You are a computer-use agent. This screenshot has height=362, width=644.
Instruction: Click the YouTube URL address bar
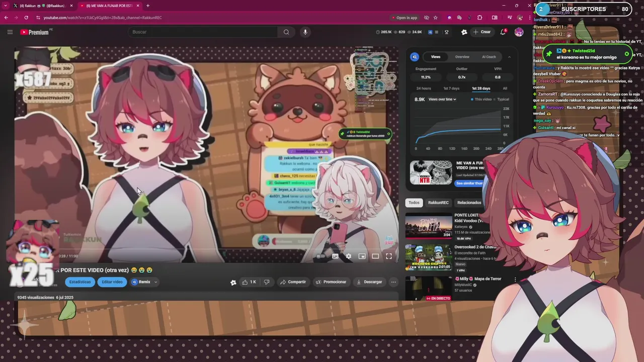[x=211, y=18]
